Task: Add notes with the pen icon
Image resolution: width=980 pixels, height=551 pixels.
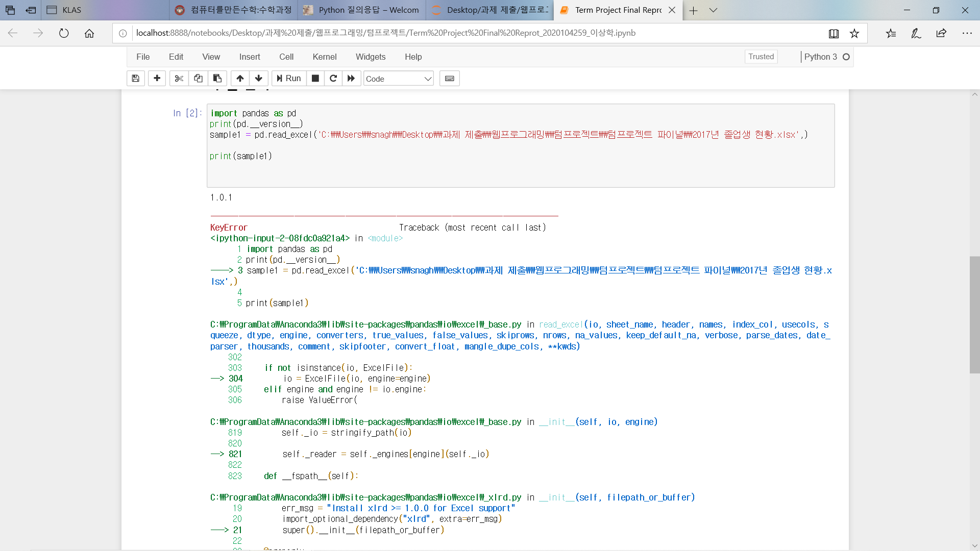Action: pos(916,33)
